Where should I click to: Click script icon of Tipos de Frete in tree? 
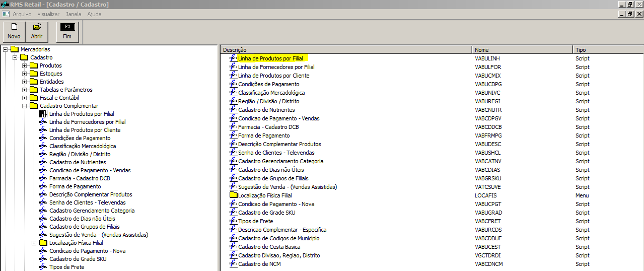coord(43,267)
